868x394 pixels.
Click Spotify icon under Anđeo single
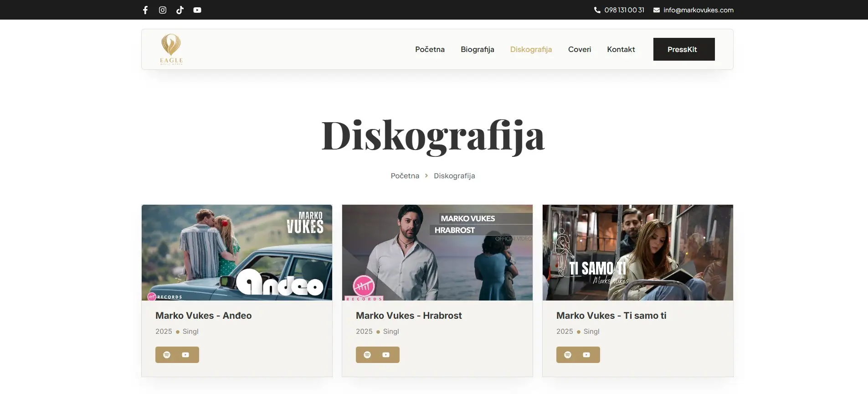(x=167, y=355)
